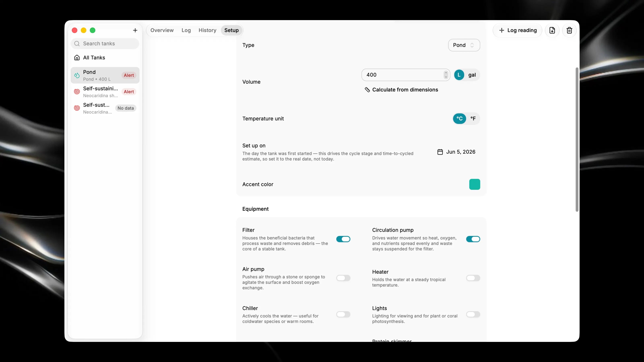The height and width of the screenshot is (362, 644).
Task: Select the Self-sust... tank with No data
Action: (105, 108)
